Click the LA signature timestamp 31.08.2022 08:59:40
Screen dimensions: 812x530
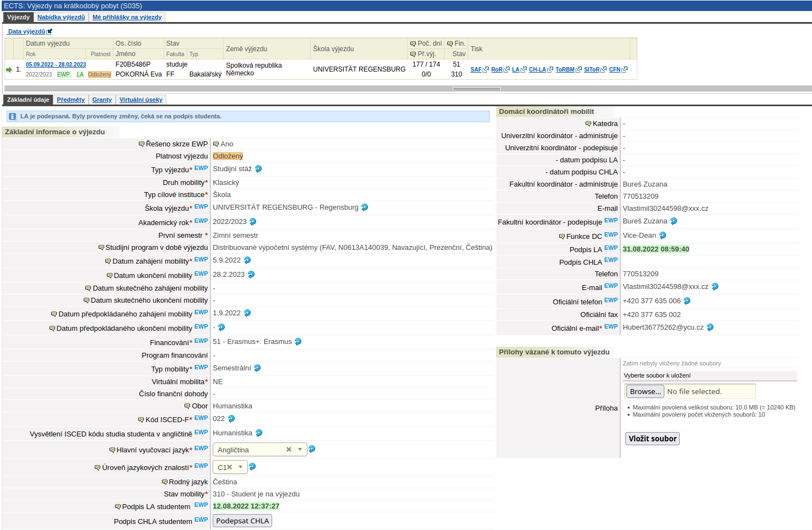(656, 249)
